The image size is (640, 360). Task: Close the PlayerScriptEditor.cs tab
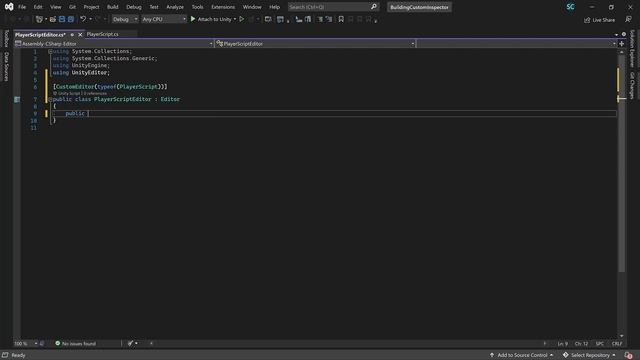click(x=80, y=35)
